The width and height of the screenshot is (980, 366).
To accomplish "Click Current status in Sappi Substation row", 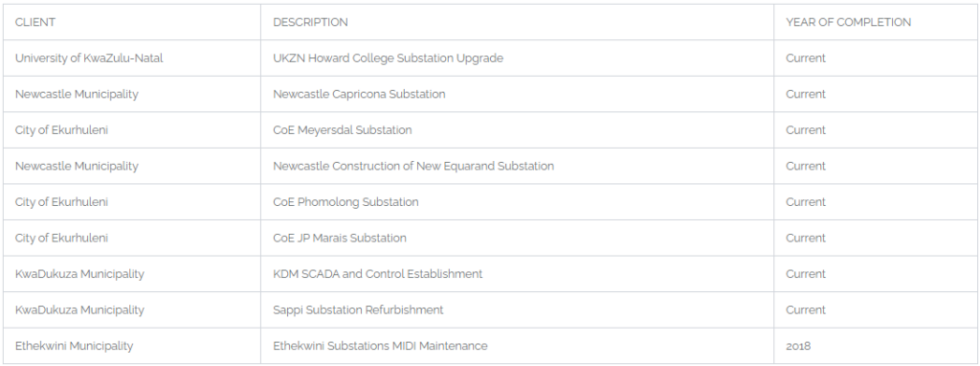I will 806,310.
